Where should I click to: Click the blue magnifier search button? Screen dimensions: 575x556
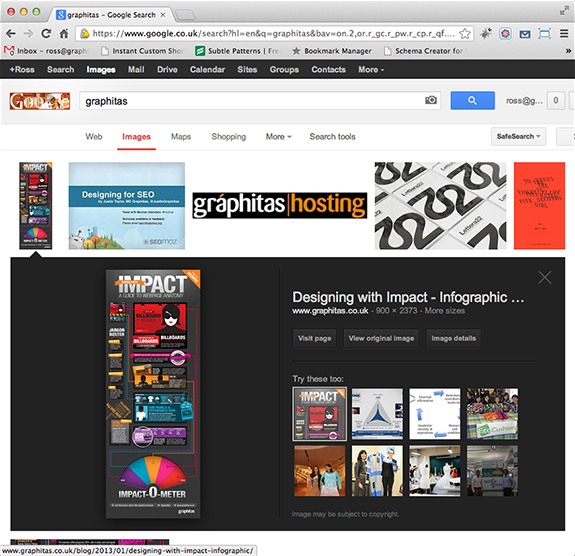point(472,100)
